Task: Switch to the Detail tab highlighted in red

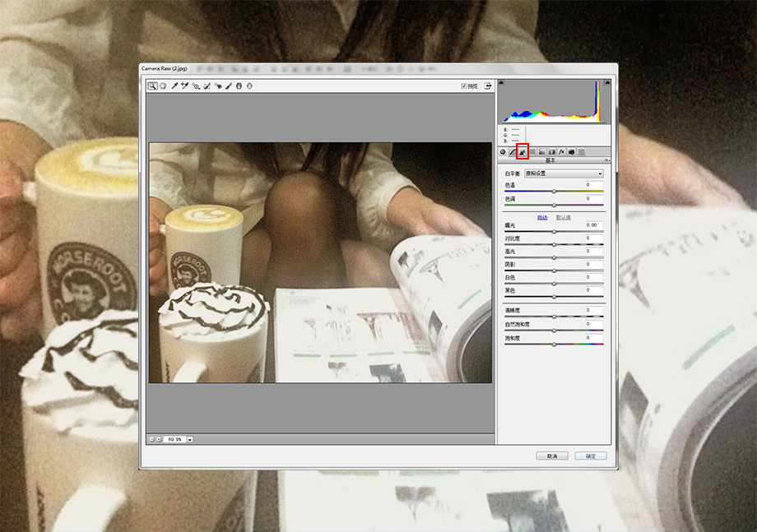Action: click(522, 151)
